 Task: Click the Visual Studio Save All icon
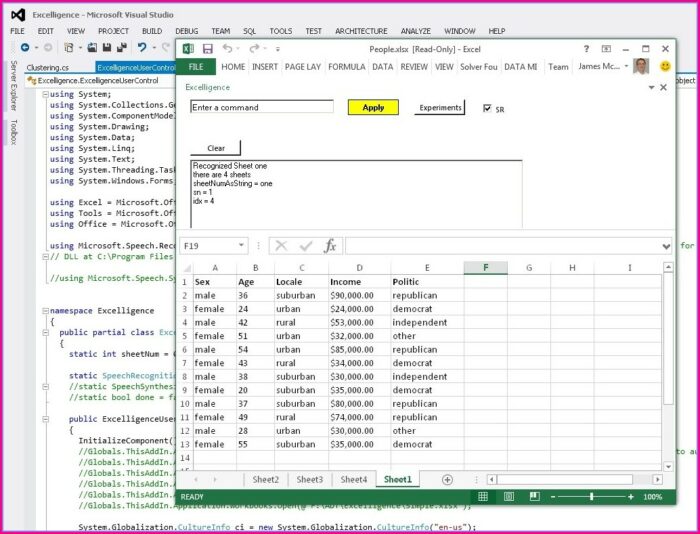click(x=121, y=47)
